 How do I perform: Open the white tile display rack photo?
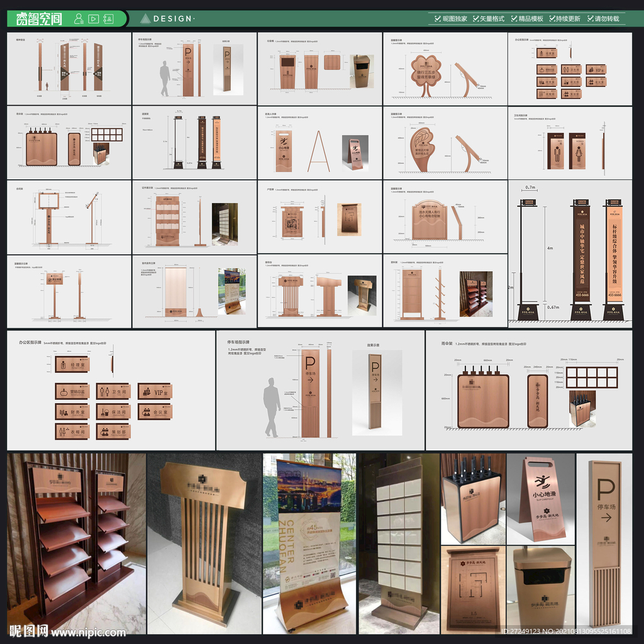(399, 544)
